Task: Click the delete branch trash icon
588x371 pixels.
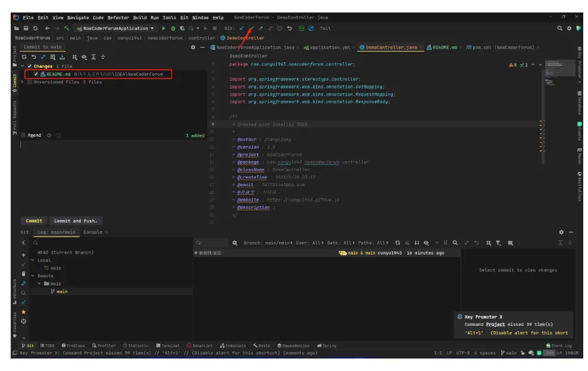Action: [24, 273]
